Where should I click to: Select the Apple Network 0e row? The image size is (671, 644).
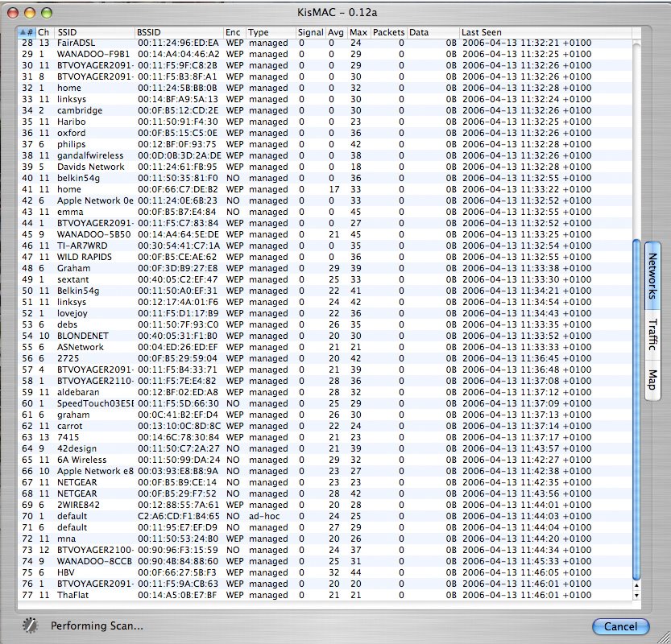(x=325, y=200)
